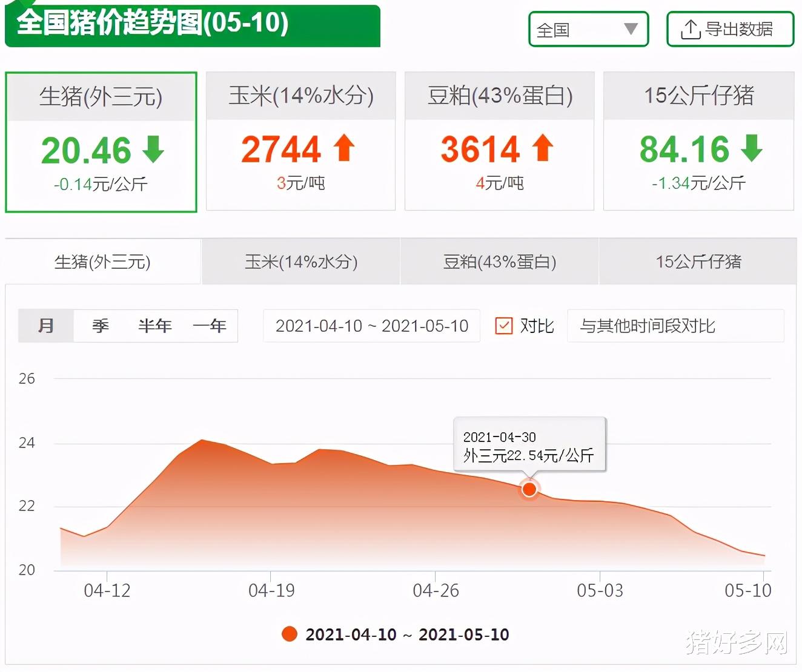Select the 半年 time range

154,326
